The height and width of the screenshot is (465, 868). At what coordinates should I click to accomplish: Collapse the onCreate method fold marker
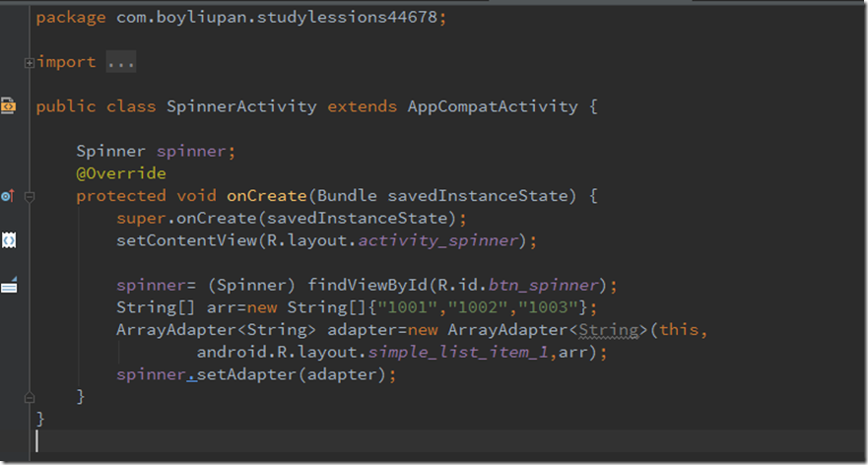tap(30, 196)
